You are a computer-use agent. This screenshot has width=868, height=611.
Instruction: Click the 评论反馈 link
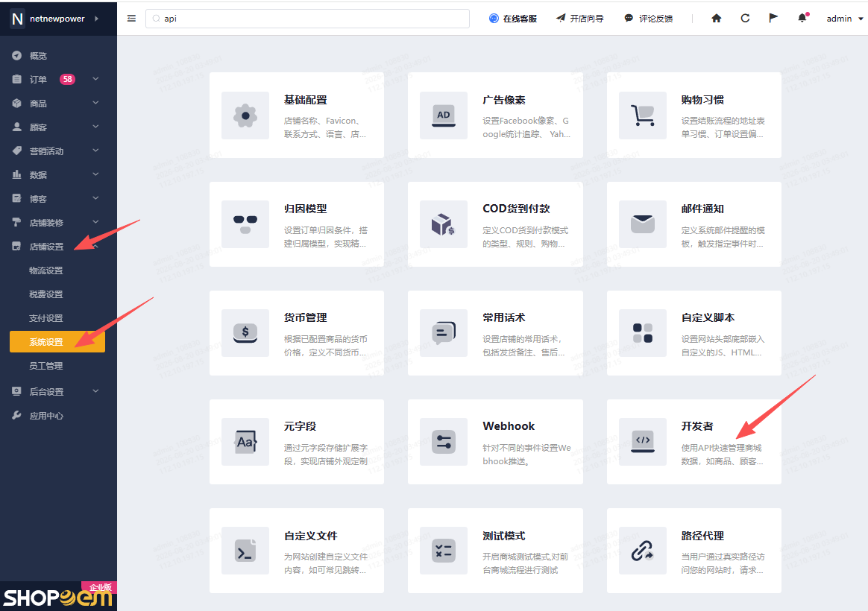pos(648,18)
